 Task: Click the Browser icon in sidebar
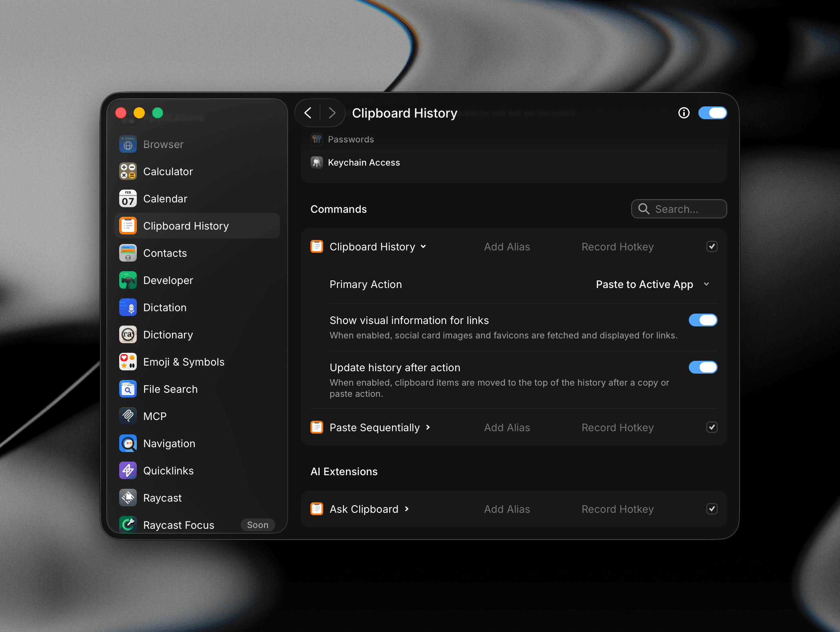(x=128, y=144)
